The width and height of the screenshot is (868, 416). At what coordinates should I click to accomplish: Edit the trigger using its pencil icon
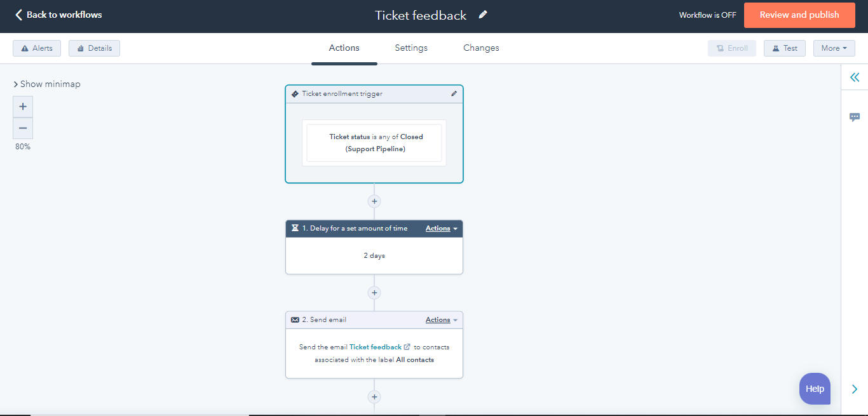[x=454, y=93]
